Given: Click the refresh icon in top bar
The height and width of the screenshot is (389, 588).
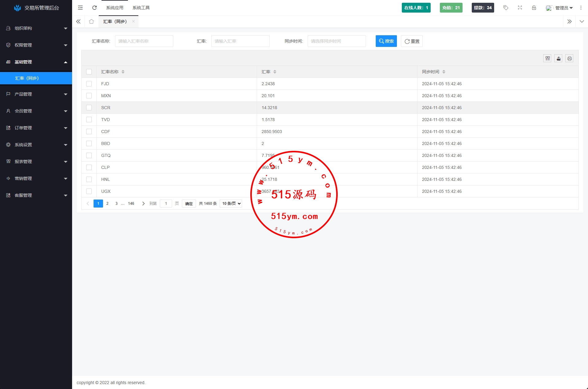Looking at the screenshot, I should click(x=94, y=8).
